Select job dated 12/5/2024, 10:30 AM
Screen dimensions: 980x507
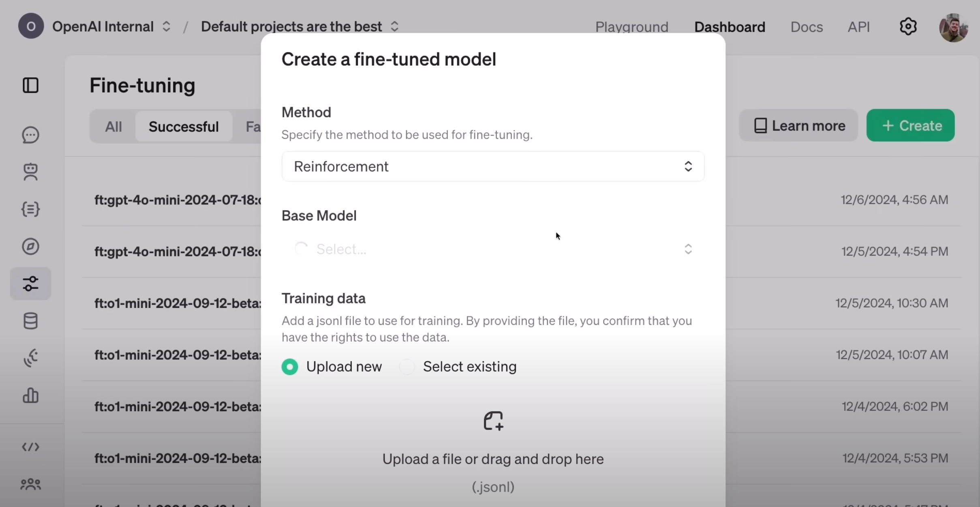(x=892, y=303)
